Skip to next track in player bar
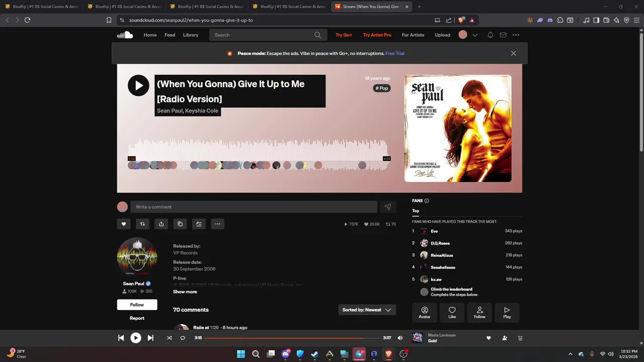The image size is (644, 362). pyautogui.click(x=150, y=338)
